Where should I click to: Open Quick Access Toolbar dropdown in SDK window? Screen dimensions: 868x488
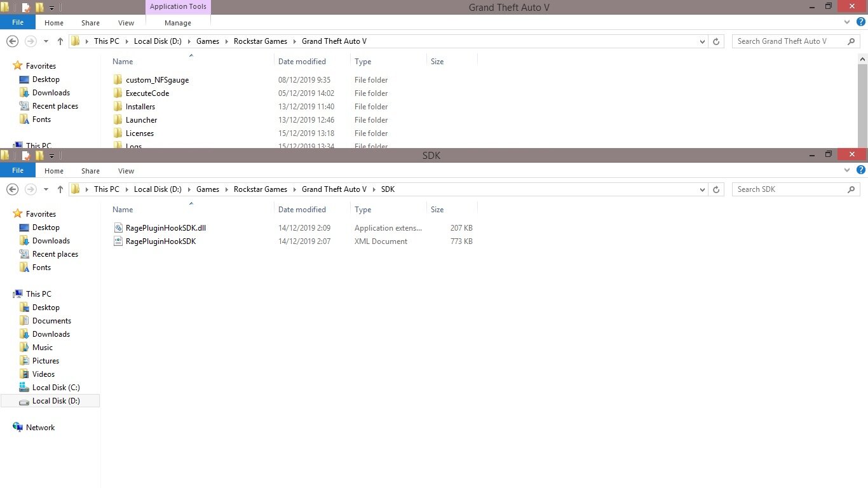point(51,156)
